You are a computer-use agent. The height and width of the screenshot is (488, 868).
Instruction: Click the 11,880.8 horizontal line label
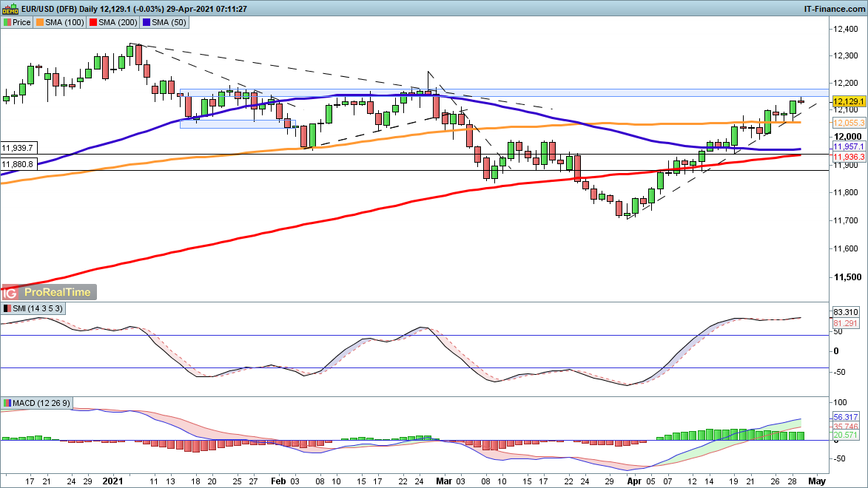pyautogui.click(x=18, y=164)
